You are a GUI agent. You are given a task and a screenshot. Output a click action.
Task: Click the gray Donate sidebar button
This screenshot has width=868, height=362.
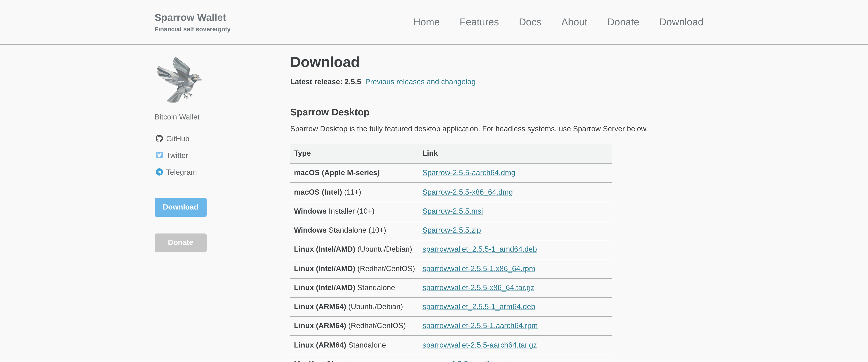pos(181,243)
